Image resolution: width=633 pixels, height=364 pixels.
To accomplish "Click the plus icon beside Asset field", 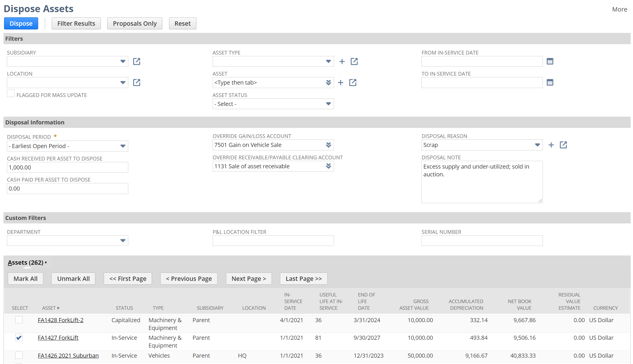I will [341, 83].
